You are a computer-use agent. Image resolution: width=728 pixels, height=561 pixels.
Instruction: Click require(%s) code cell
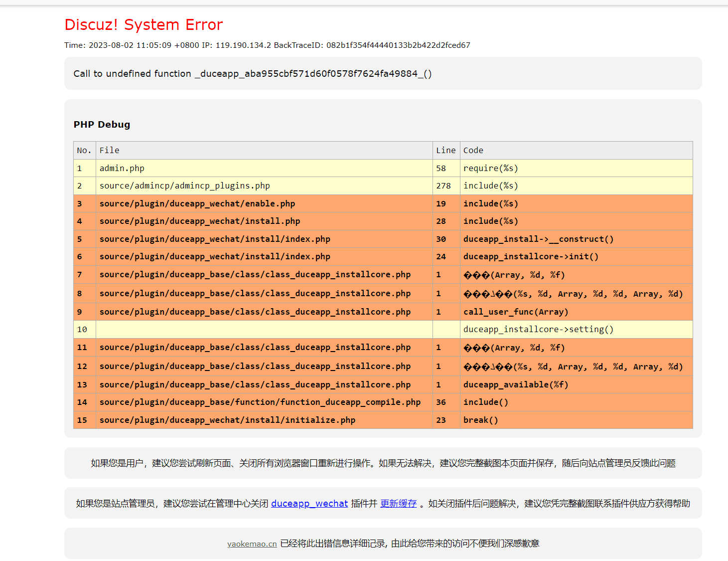pyautogui.click(x=576, y=168)
